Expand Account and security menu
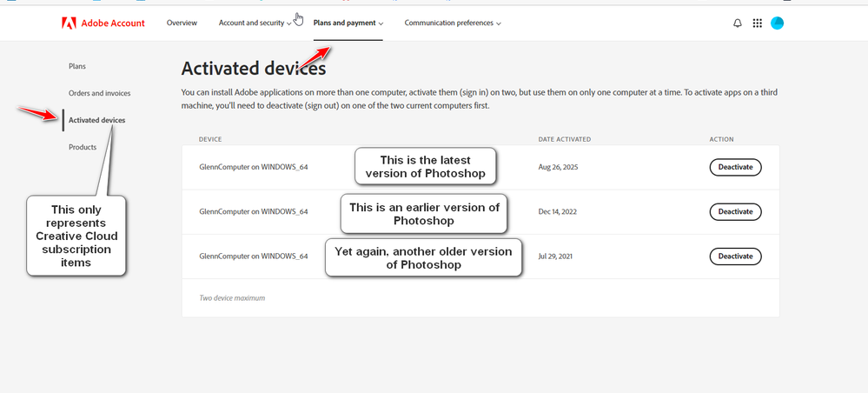868x393 pixels. 255,23
